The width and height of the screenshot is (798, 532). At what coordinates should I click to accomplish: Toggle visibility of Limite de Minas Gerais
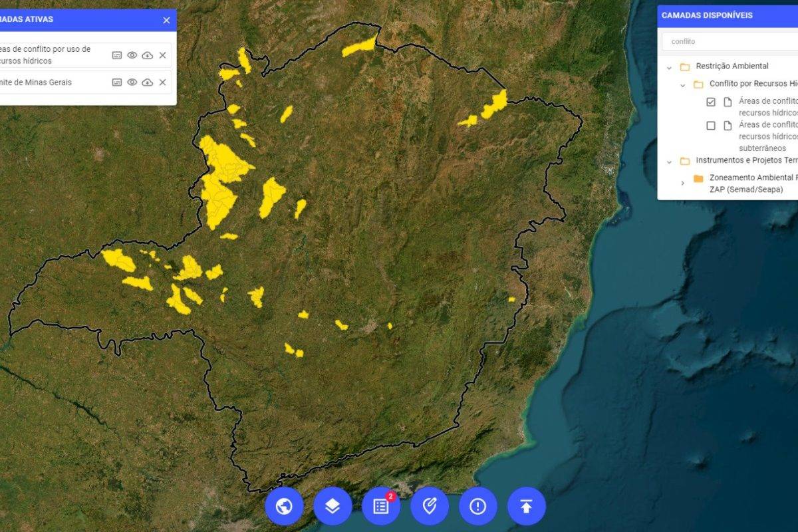pos(132,82)
